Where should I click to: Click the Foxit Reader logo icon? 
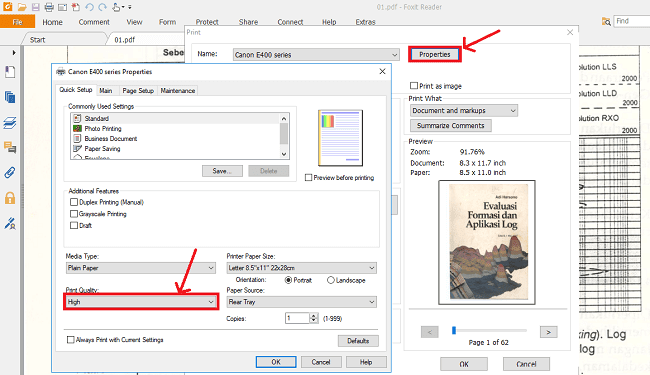tap(8, 7)
